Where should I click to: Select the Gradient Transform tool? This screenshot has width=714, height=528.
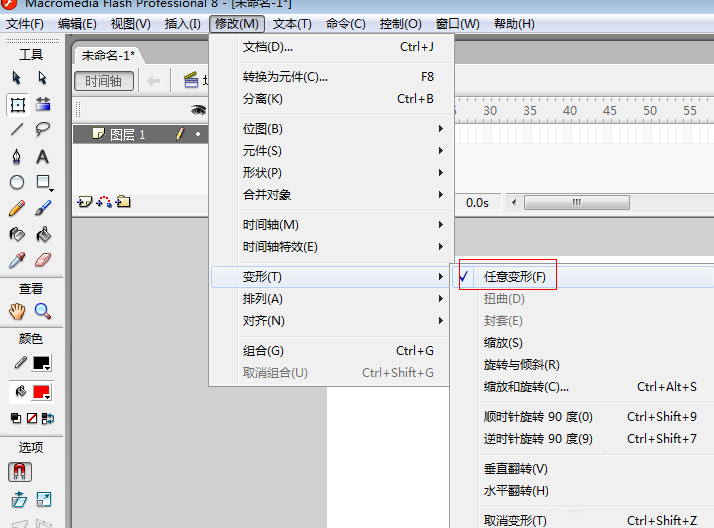point(43,104)
